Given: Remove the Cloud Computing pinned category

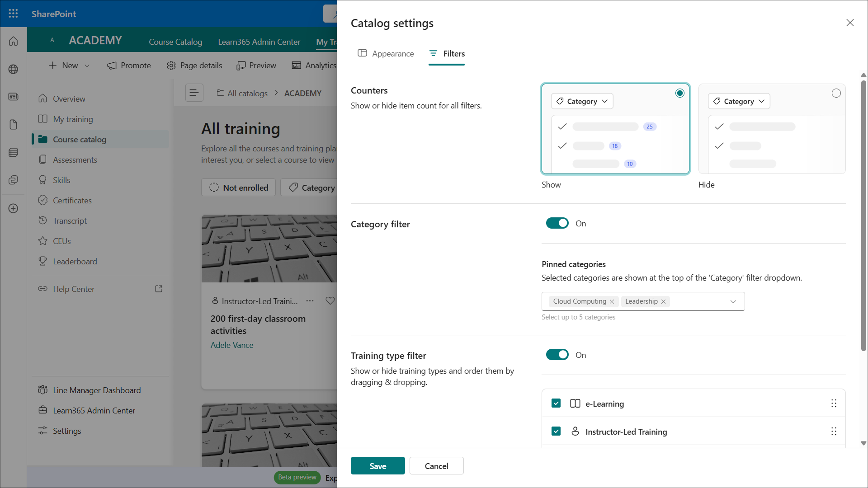Looking at the screenshot, I should click(612, 301).
